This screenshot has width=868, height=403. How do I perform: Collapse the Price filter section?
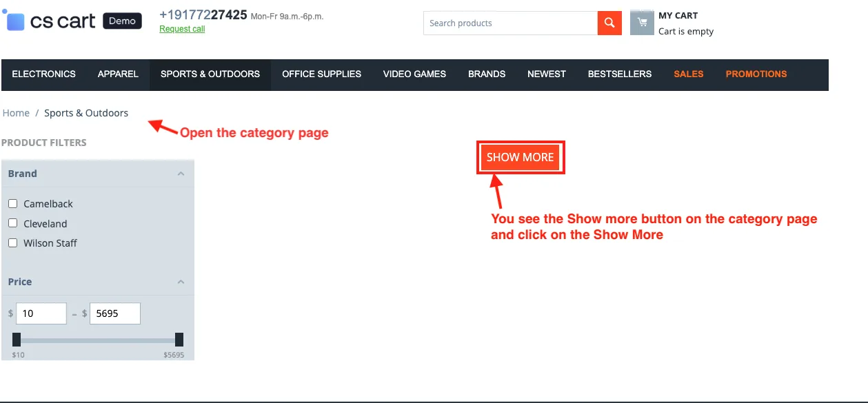click(x=181, y=282)
